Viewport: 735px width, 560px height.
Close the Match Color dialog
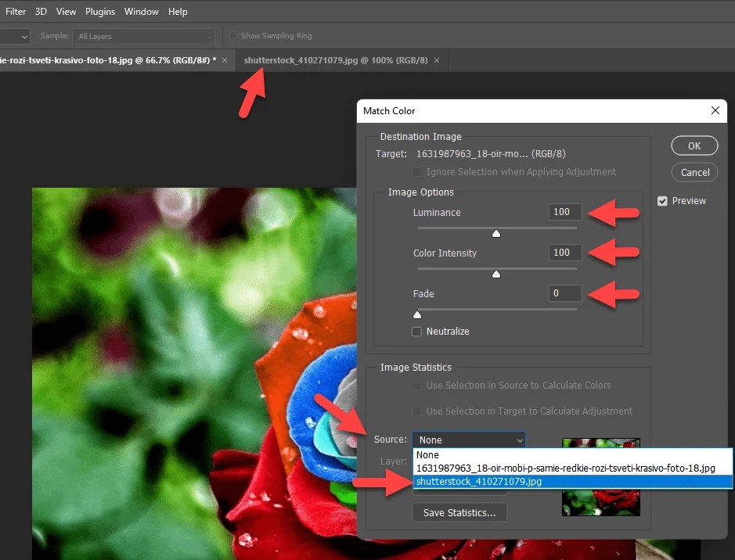tap(715, 110)
